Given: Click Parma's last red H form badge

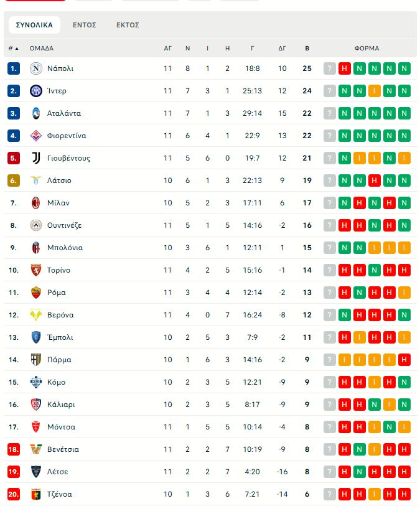Looking at the screenshot, I should pyautogui.click(x=404, y=360).
